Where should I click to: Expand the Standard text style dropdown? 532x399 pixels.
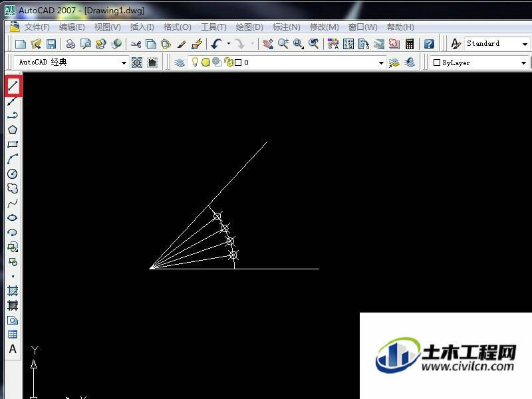click(x=525, y=44)
